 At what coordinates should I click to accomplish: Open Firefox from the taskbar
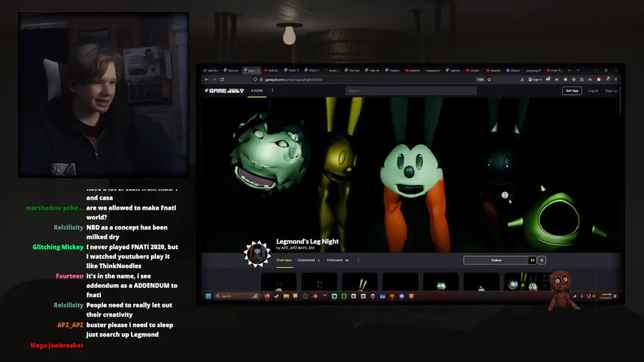(x=267, y=296)
